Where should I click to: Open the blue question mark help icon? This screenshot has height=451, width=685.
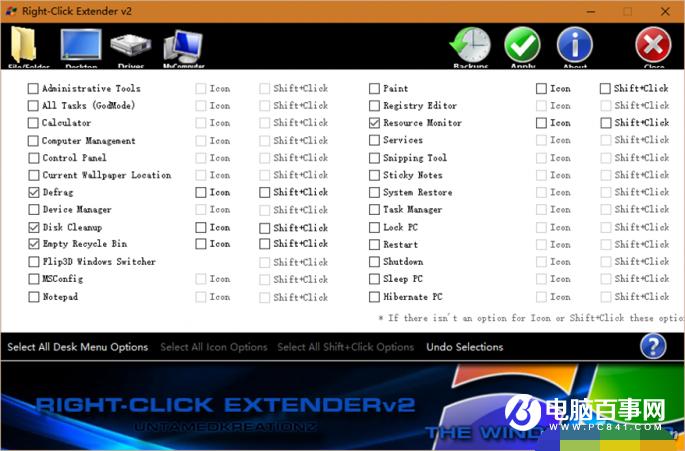653,346
